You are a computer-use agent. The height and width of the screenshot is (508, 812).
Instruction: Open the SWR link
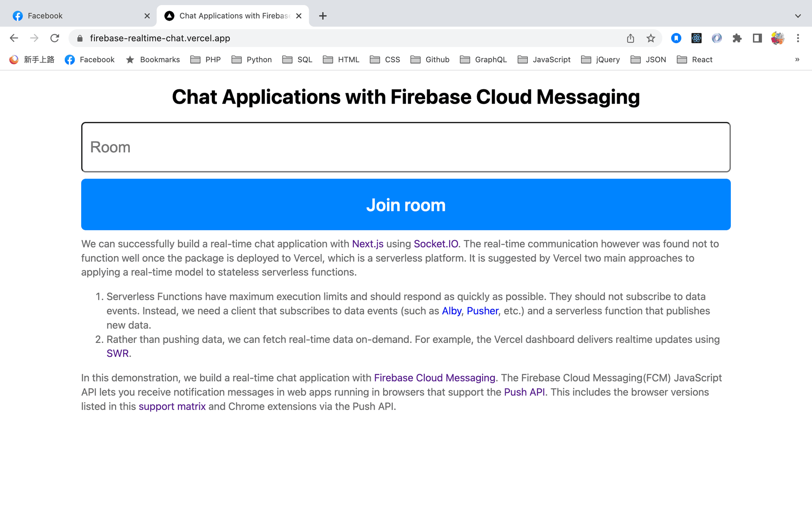click(x=118, y=353)
